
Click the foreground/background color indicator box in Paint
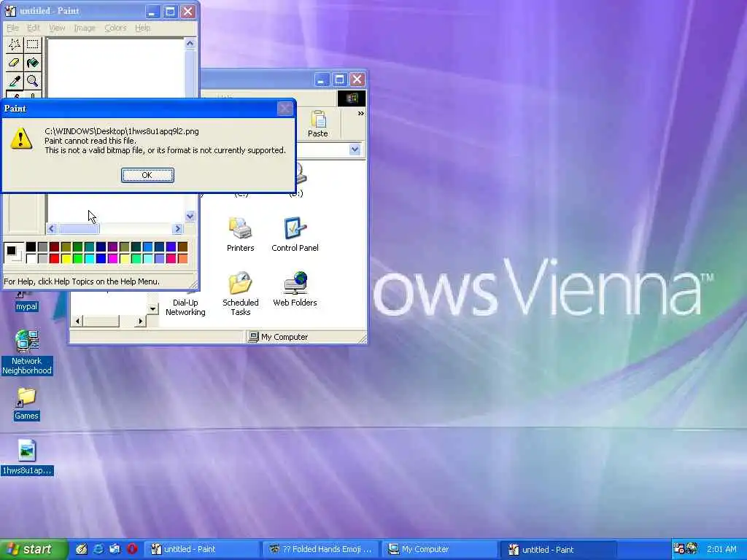click(13, 252)
